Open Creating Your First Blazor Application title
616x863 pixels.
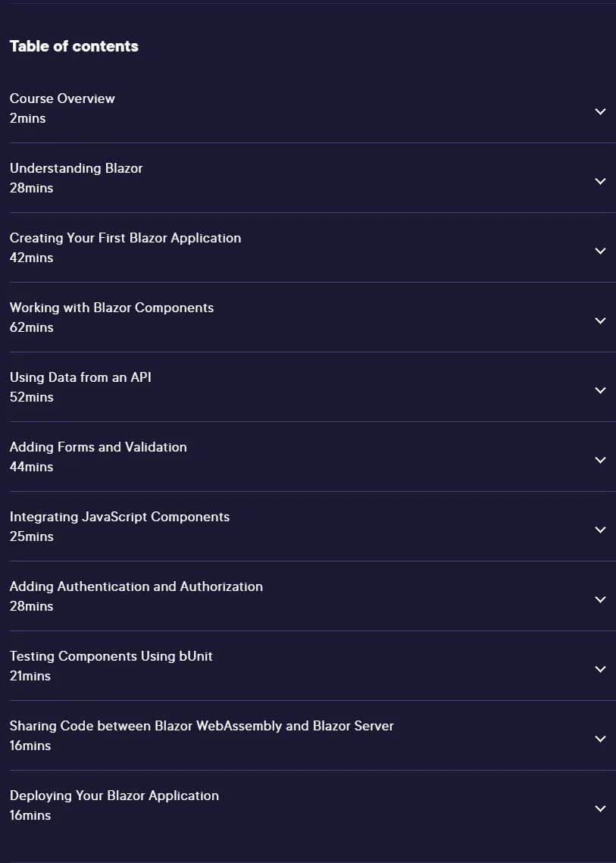[126, 239]
